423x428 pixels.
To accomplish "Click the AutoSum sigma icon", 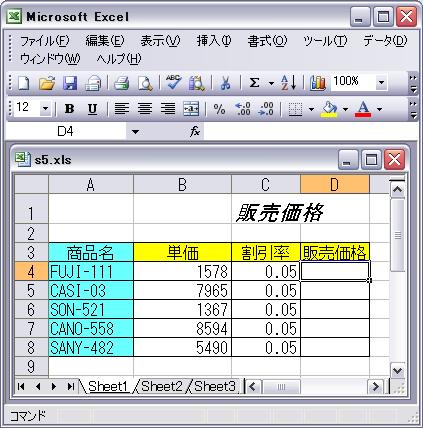I will [x=254, y=83].
